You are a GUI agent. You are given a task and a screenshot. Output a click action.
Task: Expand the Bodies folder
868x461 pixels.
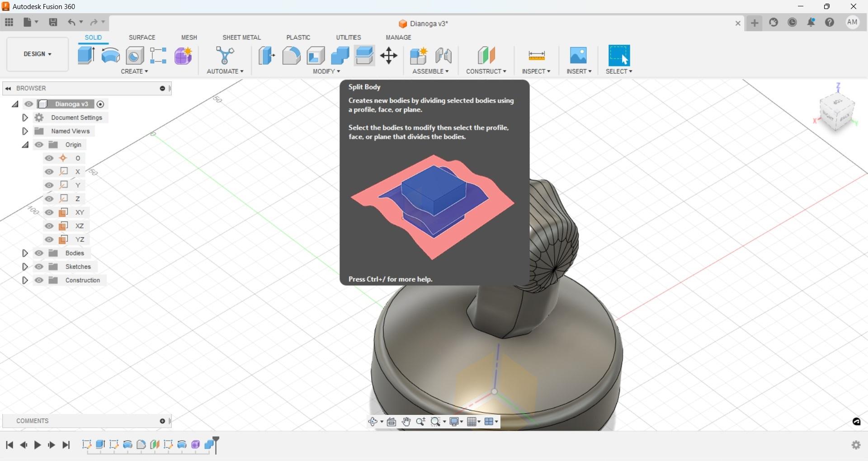coord(25,253)
